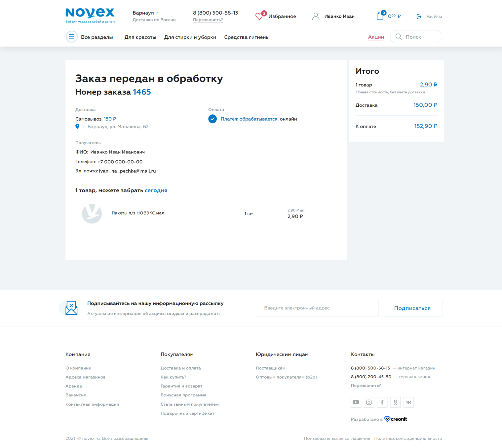Click the Пакеты product thumbnail image
The image size is (502, 448).
point(92,214)
